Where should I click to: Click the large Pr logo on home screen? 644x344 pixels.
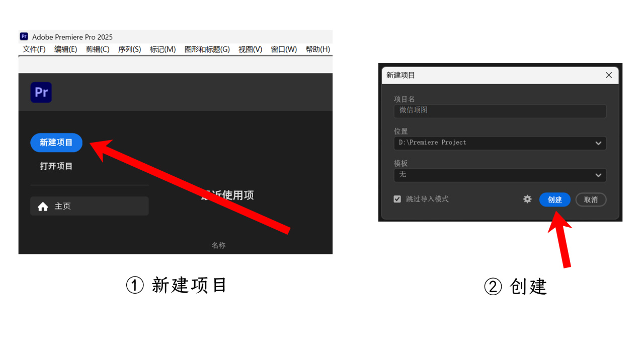[41, 93]
